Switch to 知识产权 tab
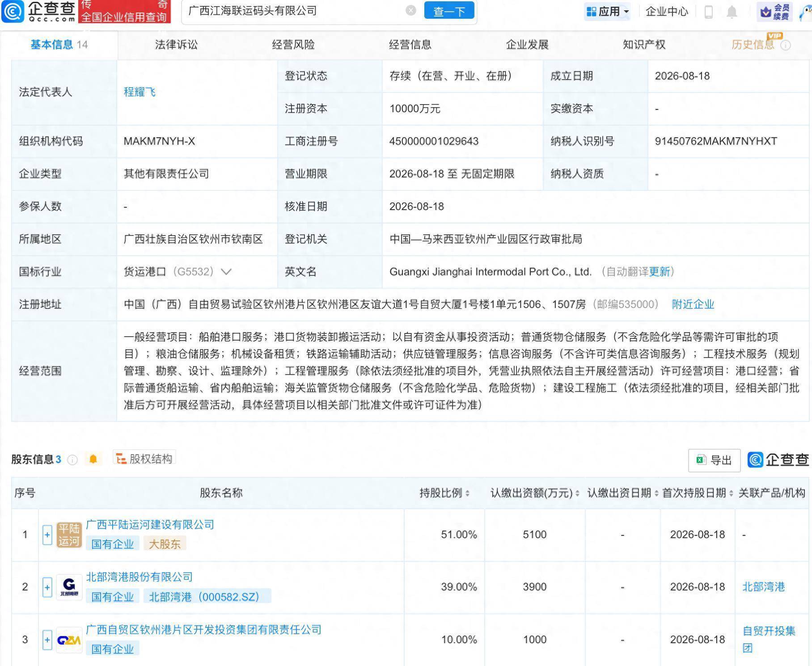812x666 pixels. [x=644, y=45]
